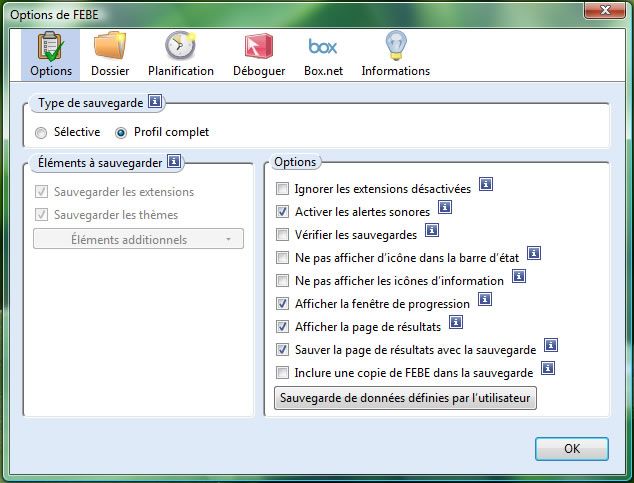Open the Planification clock icon
The height and width of the screenshot is (483, 634).
[x=180, y=45]
